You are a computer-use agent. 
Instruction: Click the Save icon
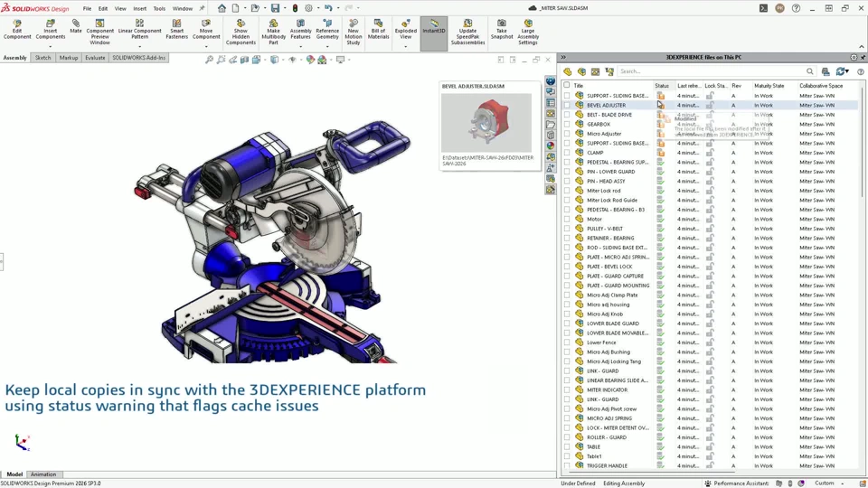(x=275, y=8)
